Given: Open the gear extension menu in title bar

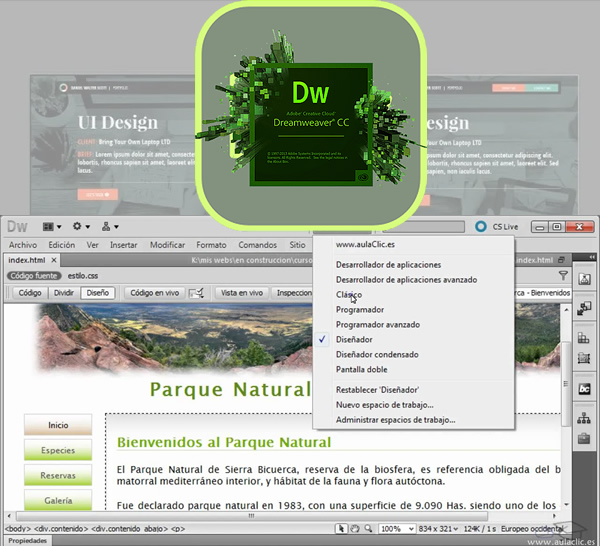Looking at the screenshot, I should tap(80, 227).
